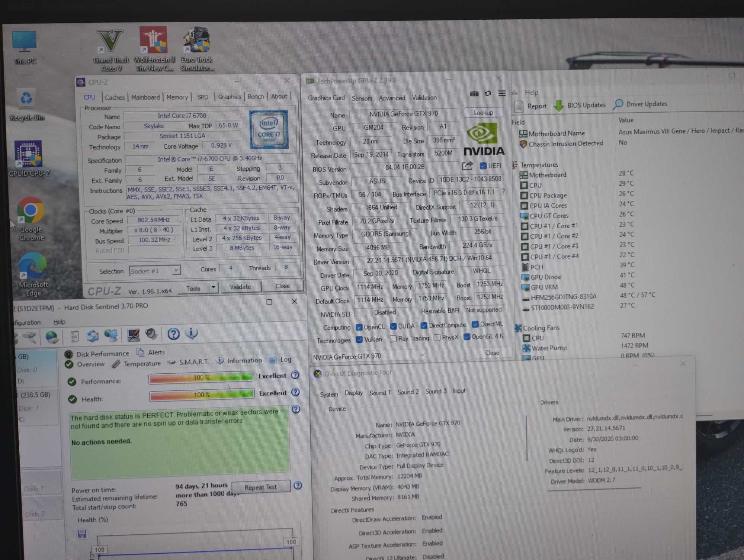Click the Health 100% bar
This screenshot has width=744, height=560.
coord(202,395)
